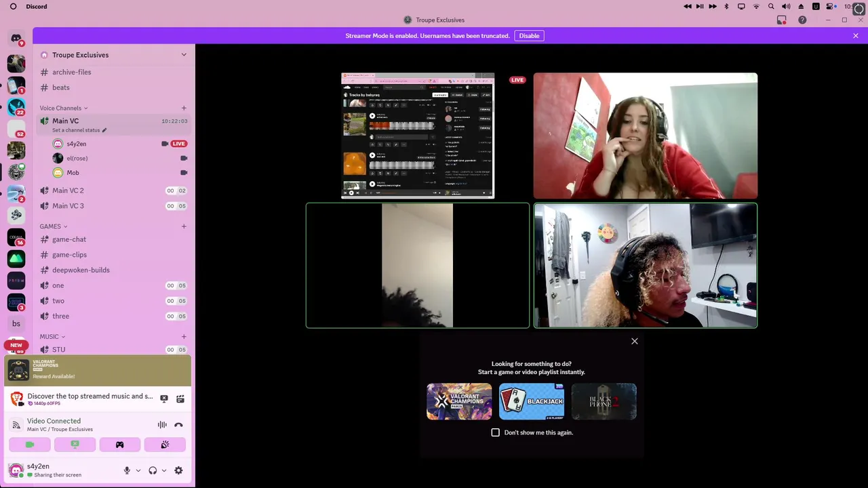
Task: Open system Wi-Fi menu icon
Action: [756, 6]
